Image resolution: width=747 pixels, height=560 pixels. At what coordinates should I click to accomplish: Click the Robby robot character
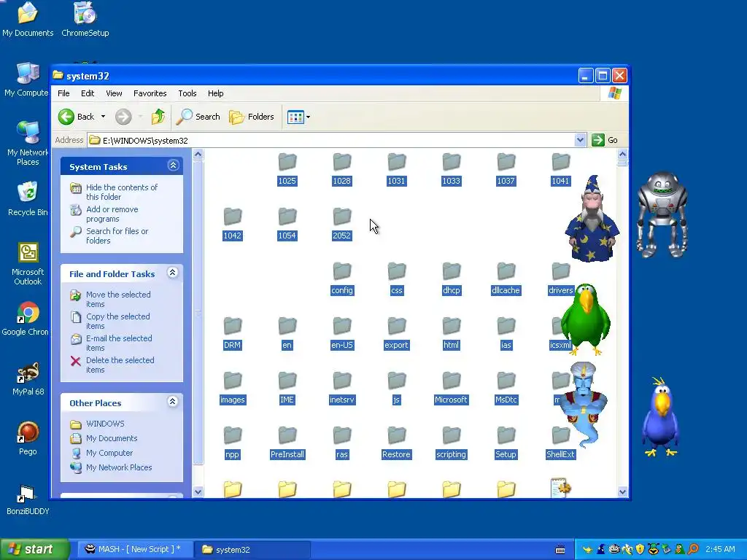click(x=662, y=215)
